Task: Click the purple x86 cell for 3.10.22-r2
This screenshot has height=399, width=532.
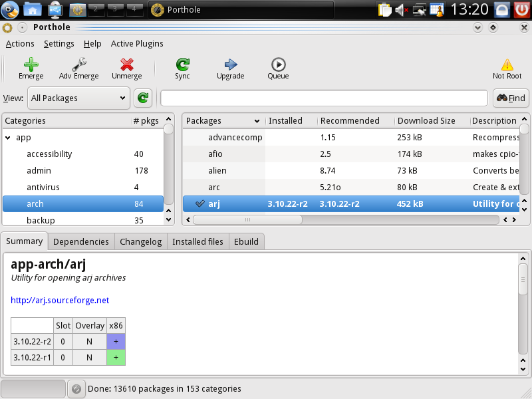Action: [116, 342]
